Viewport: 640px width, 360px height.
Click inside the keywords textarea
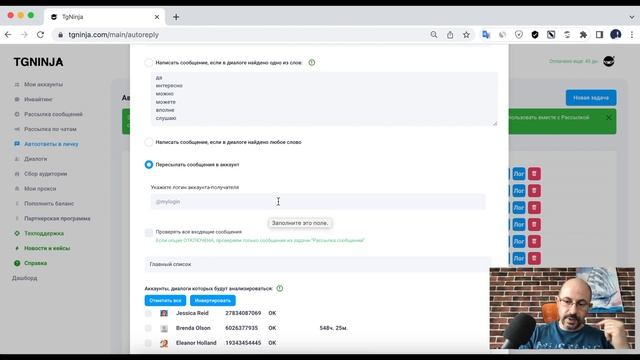point(324,99)
